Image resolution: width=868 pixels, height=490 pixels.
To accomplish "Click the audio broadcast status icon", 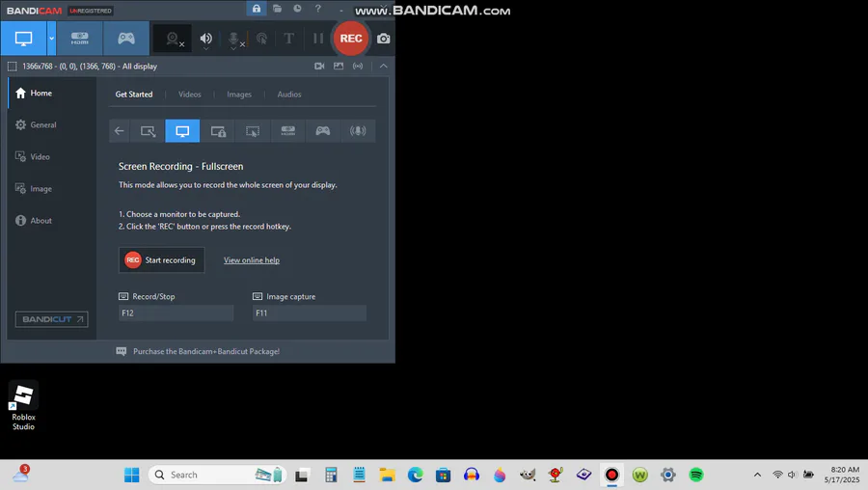I will [358, 66].
